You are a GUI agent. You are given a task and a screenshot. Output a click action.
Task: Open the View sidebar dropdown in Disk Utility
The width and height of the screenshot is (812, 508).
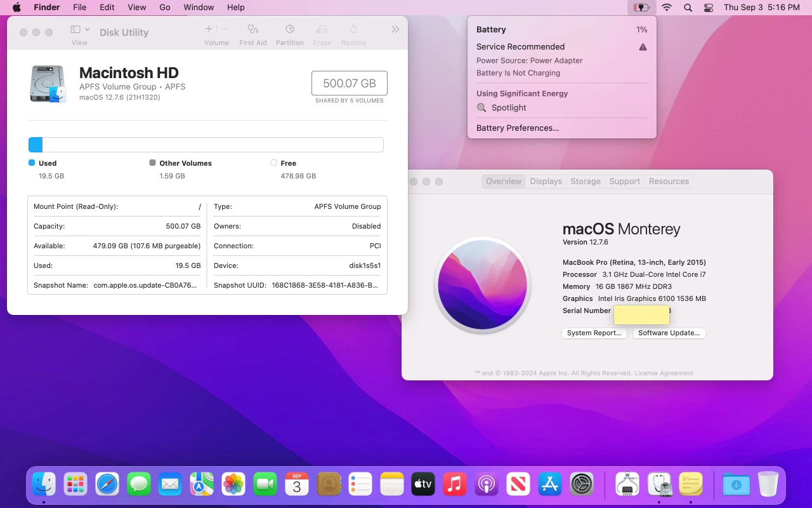click(80, 30)
